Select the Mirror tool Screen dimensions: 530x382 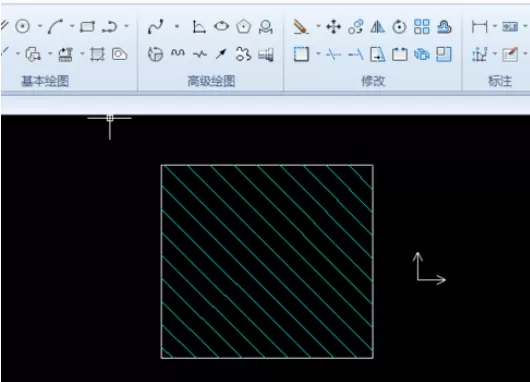[378, 27]
